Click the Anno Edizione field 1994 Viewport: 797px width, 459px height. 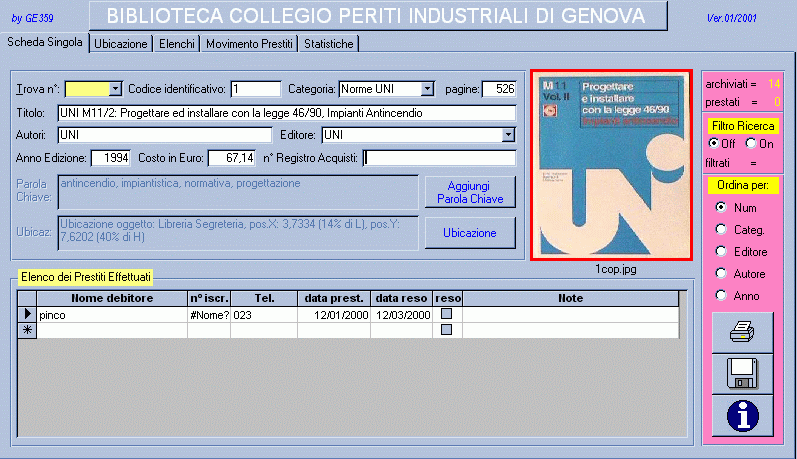[x=111, y=158]
